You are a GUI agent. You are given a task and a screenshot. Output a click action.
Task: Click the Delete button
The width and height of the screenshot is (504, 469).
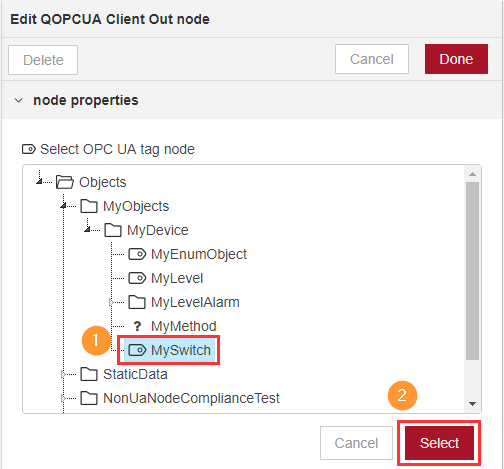tap(43, 60)
